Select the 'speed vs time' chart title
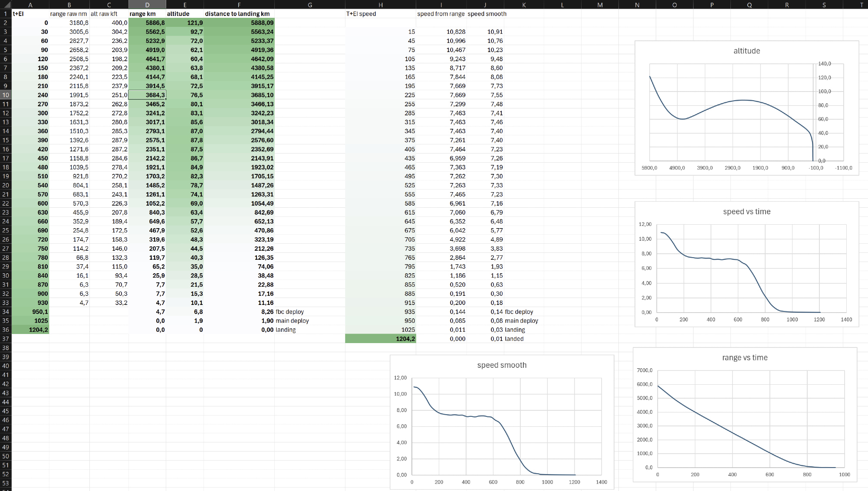Image resolution: width=868 pixels, height=491 pixels. (x=746, y=212)
